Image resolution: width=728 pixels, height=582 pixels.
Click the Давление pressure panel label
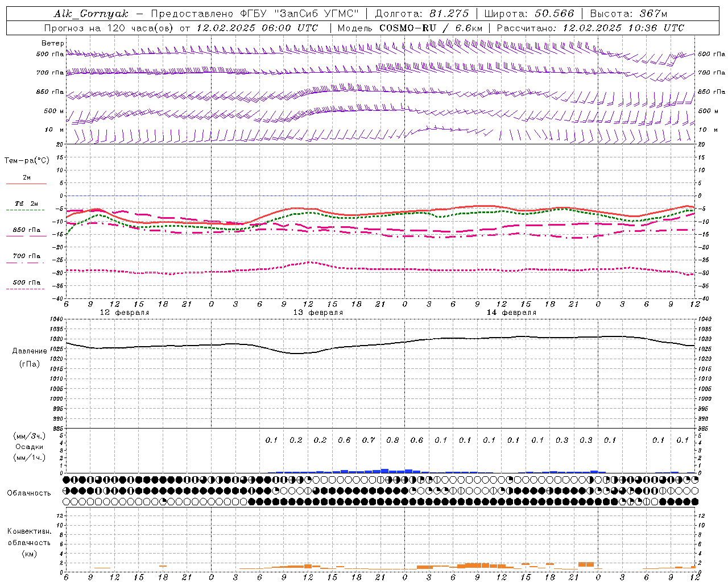point(30,351)
